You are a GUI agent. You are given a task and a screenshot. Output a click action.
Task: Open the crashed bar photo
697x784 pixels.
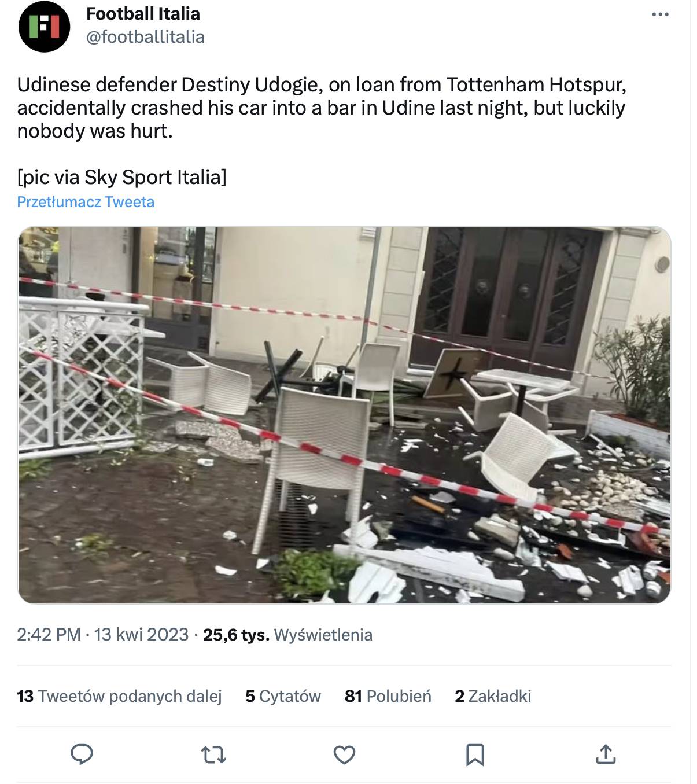pyautogui.click(x=344, y=415)
